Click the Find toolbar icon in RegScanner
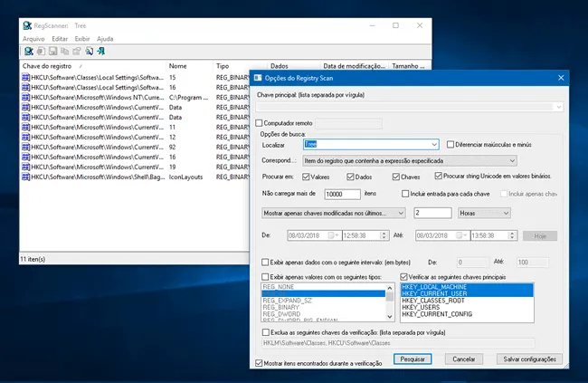This screenshot has width=588, height=383. click(90, 51)
